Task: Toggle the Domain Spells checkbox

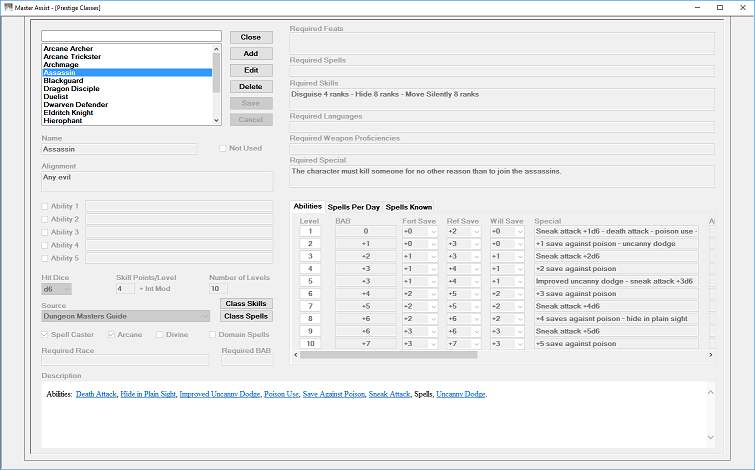Action: click(212, 334)
